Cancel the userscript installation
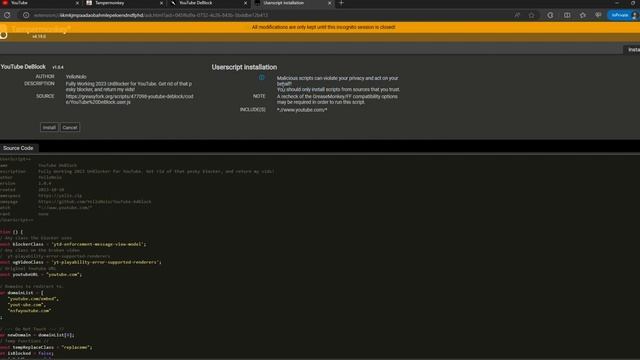 pos(70,127)
